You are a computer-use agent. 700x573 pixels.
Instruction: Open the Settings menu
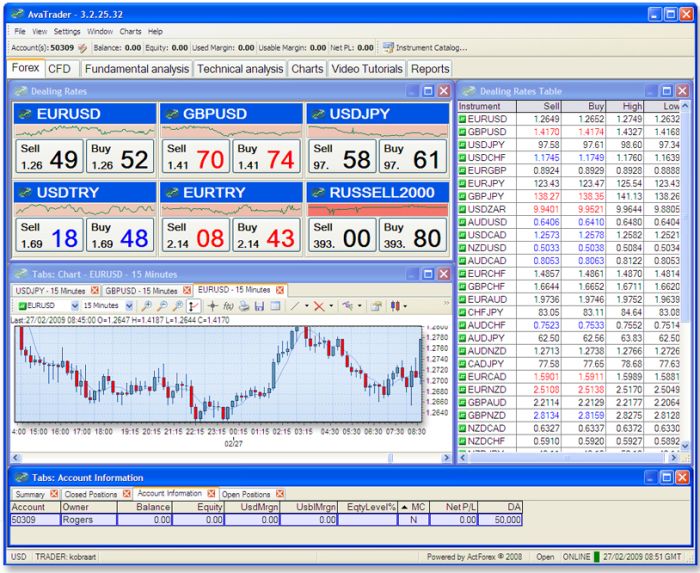[67, 31]
